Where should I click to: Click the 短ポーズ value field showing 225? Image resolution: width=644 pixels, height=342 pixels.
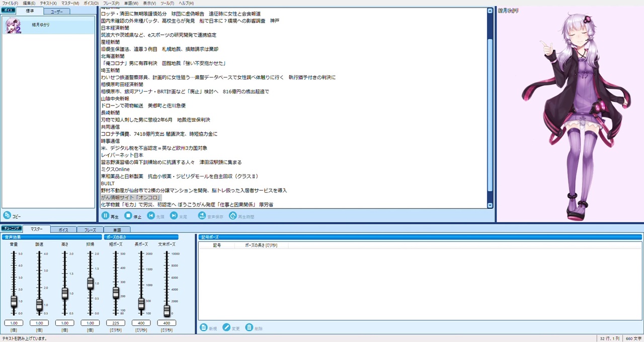click(116, 323)
